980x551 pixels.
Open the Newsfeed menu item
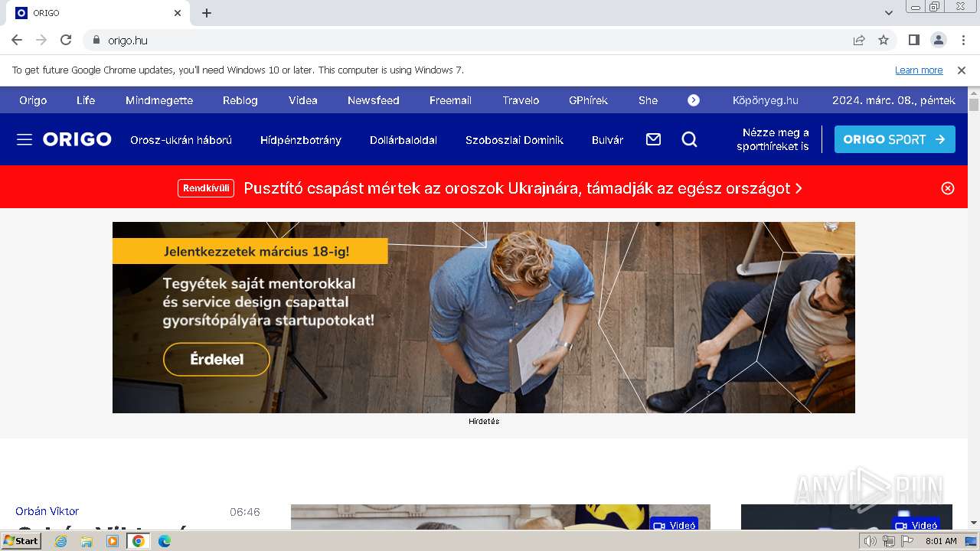[374, 100]
